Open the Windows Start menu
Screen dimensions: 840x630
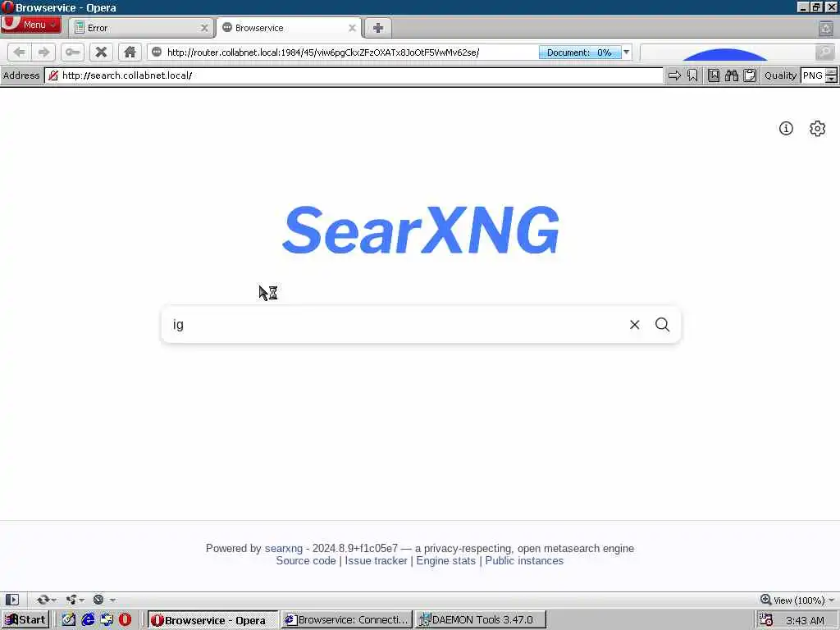[25, 620]
